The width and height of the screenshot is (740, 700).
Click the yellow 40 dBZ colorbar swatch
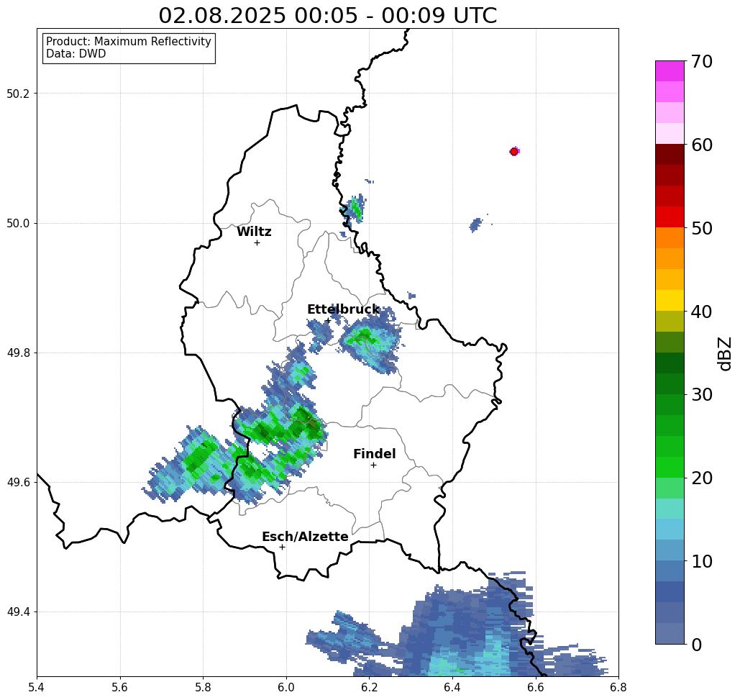click(670, 301)
